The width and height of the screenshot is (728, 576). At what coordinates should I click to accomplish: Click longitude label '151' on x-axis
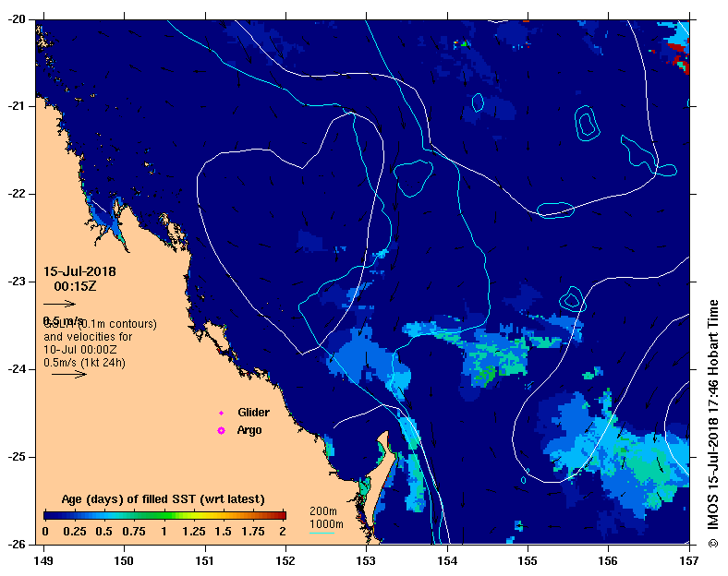click(205, 560)
